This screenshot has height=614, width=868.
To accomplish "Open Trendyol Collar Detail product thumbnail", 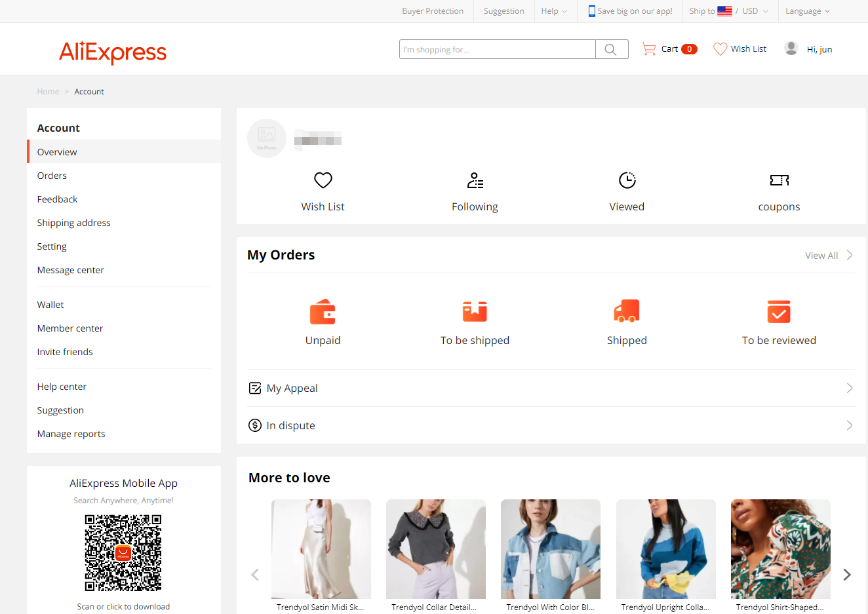I will click(436, 549).
